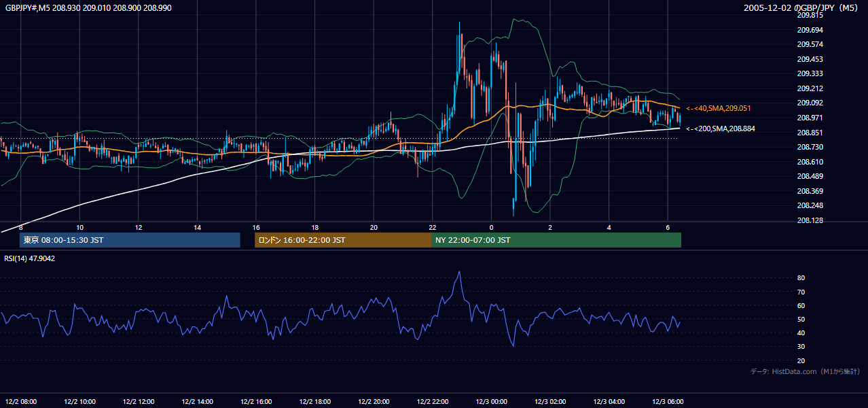This screenshot has width=868, height=408.
Task: Click price axis value 209.212
Action: click(810, 88)
